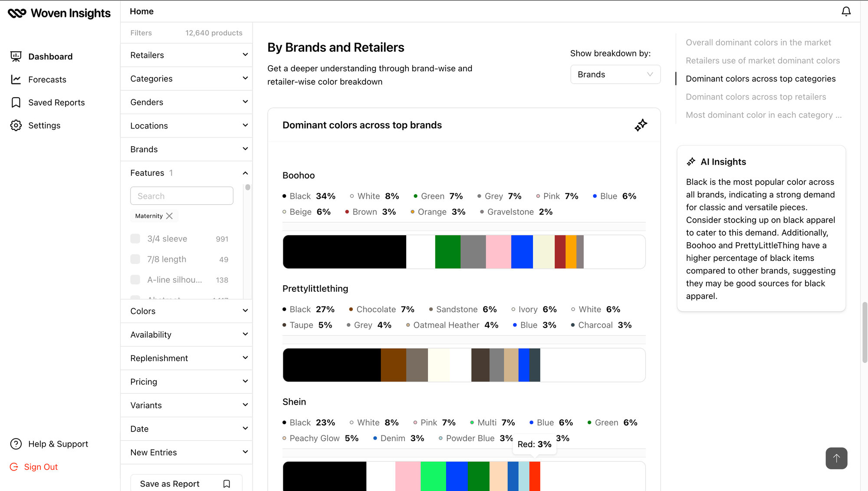The width and height of the screenshot is (868, 491).
Task: Check the A-line silhouette feature
Action: click(x=135, y=280)
